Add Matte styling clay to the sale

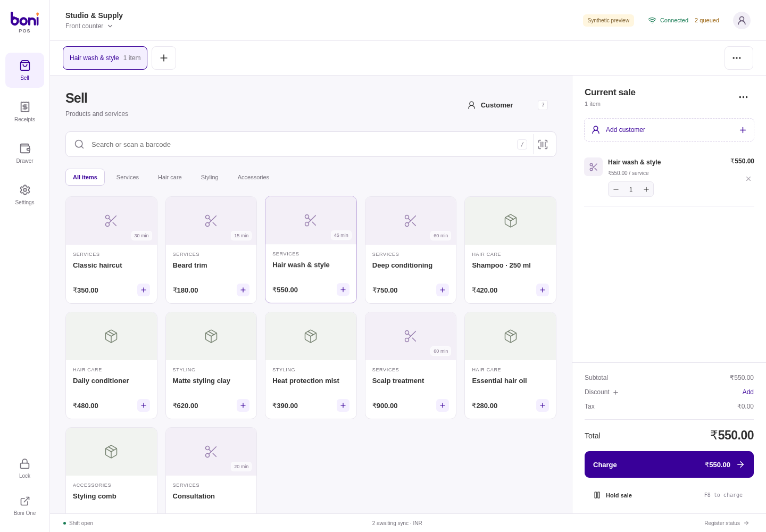click(x=243, y=405)
